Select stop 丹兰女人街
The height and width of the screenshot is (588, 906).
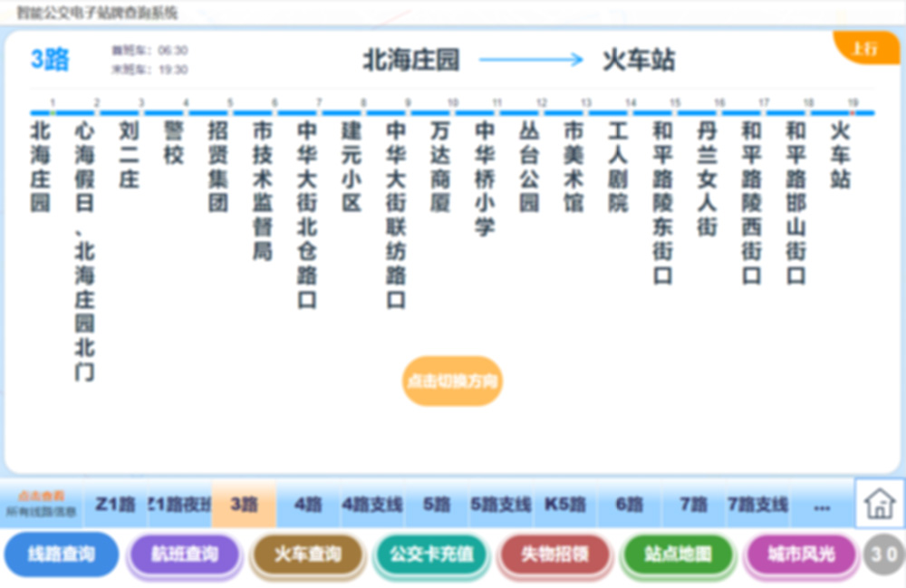click(x=708, y=178)
